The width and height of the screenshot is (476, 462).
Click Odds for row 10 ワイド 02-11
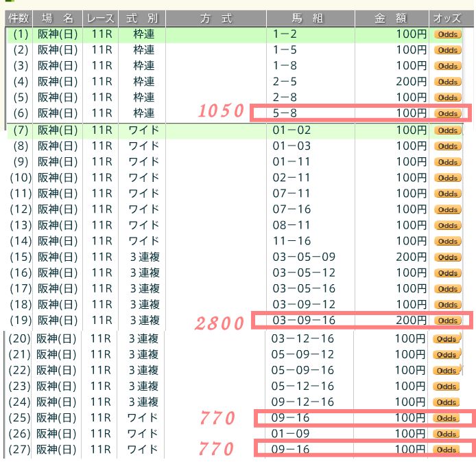tap(447, 178)
